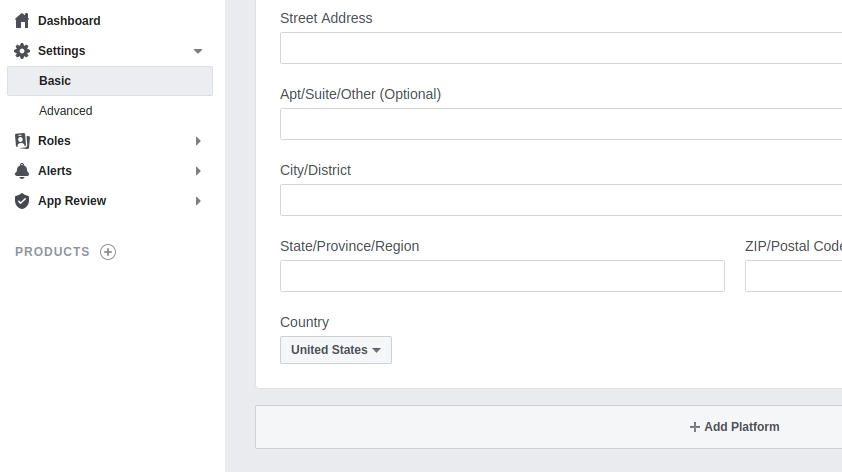Go to the Dashboard page
This screenshot has width=842, height=472.
pyautogui.click(x=69, y=21)
